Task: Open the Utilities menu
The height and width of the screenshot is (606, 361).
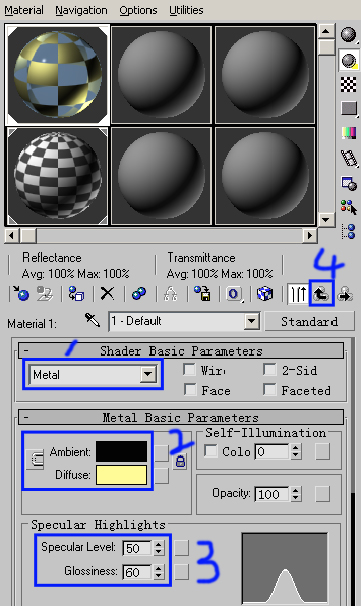Action: 186,10
